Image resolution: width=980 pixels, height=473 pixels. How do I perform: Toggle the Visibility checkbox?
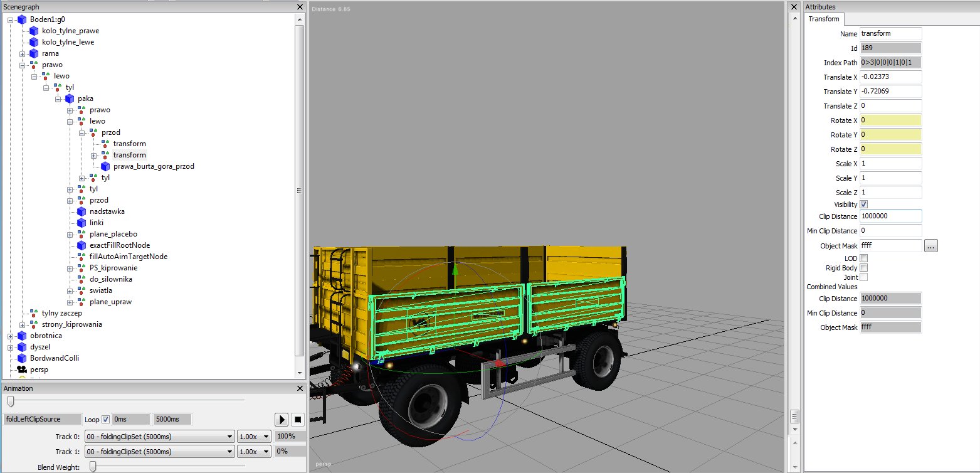click(x=864, y=205)
